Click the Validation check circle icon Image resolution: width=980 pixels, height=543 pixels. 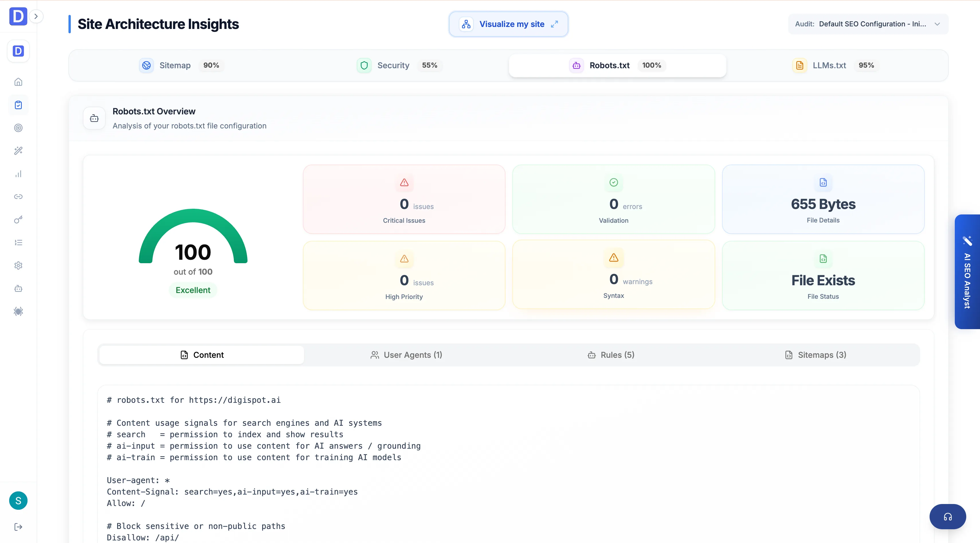click(614, 183)
